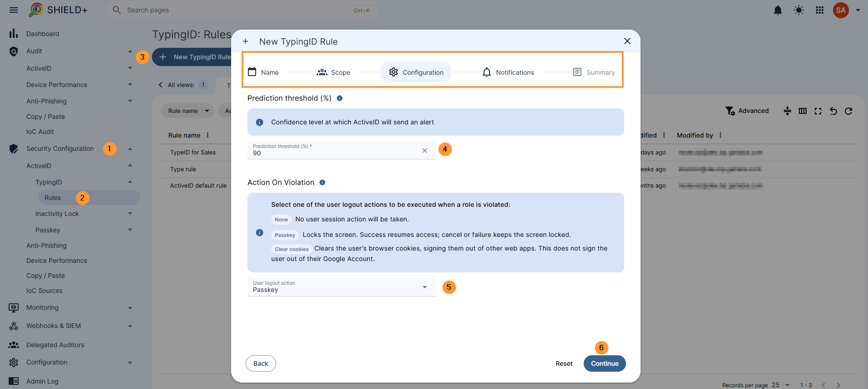Click the Back button

[x=261, y=363]
